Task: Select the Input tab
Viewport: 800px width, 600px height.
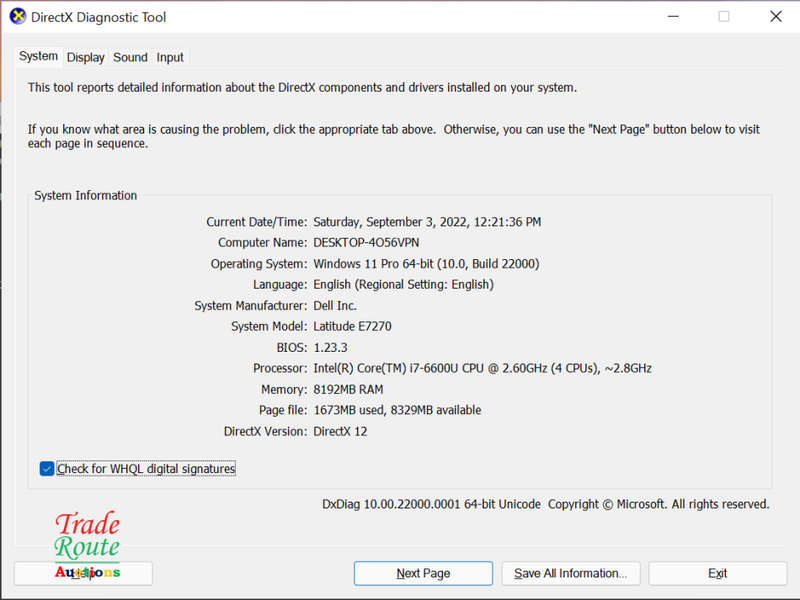Action: (x=170, y=57)
